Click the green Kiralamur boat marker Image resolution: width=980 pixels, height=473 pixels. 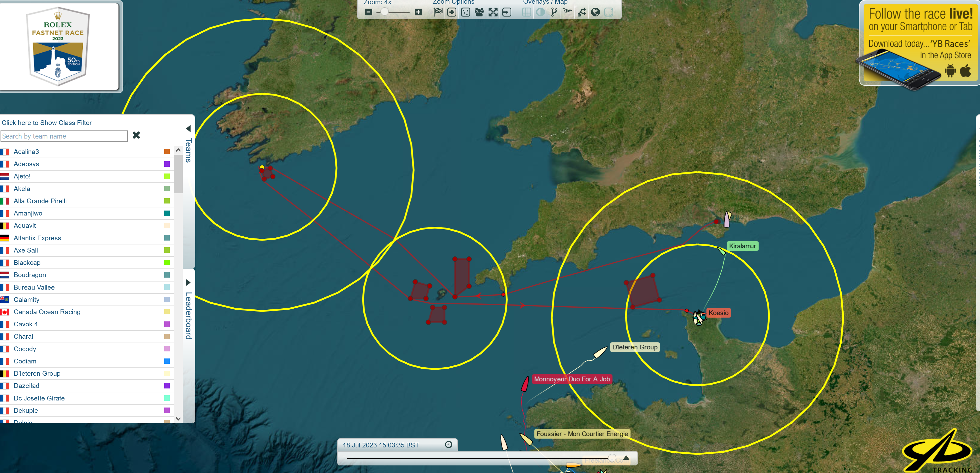(x=721, y=251)
